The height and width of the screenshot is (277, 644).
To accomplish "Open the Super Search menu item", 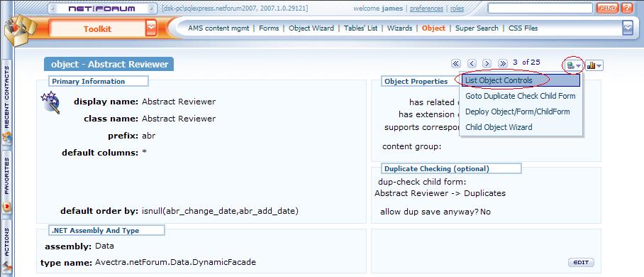I will pyautogui.click(x=477, y=28).
